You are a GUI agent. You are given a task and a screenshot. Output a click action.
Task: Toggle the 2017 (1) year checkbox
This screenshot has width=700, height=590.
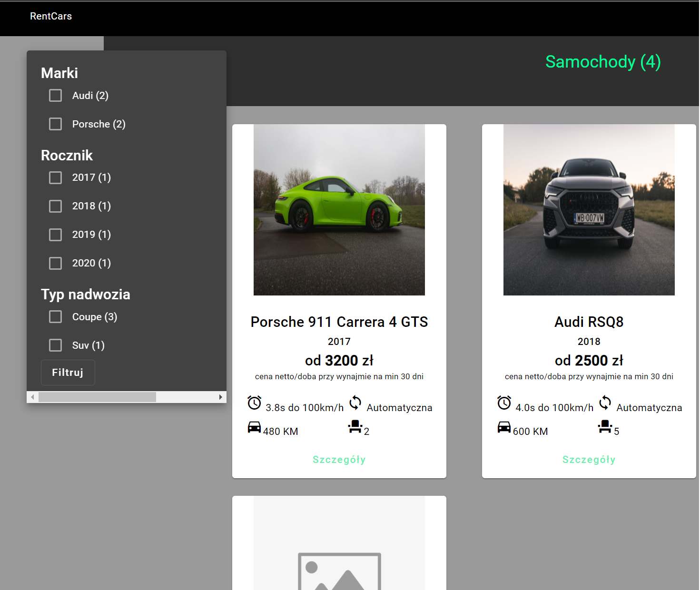56,177
